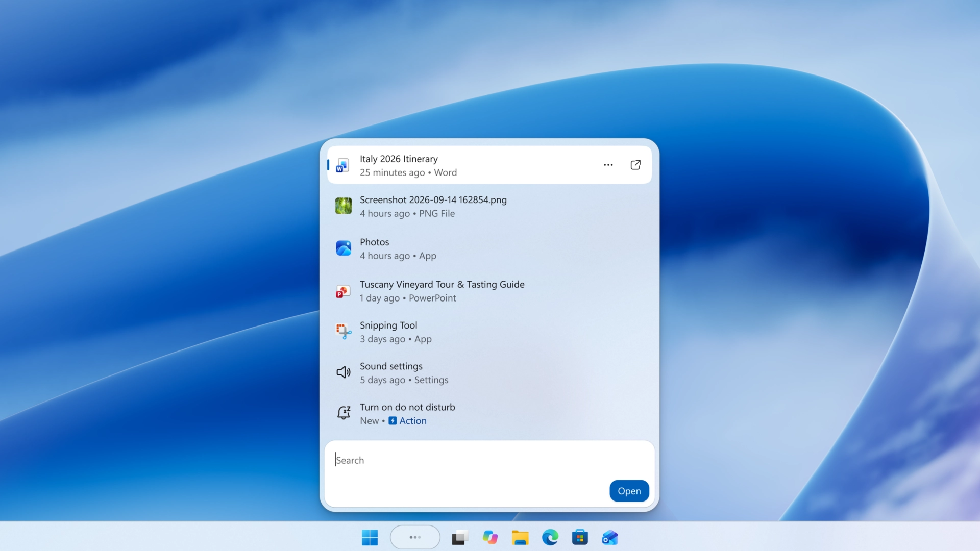
Task: Select the Screenshot 2026-09-14 thumbnail
Action: click(343, 206)
